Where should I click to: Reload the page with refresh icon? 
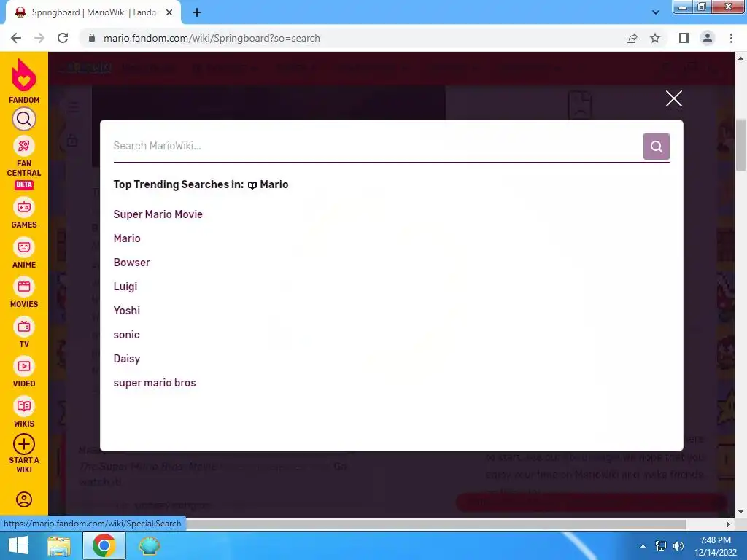coord(63,38)
